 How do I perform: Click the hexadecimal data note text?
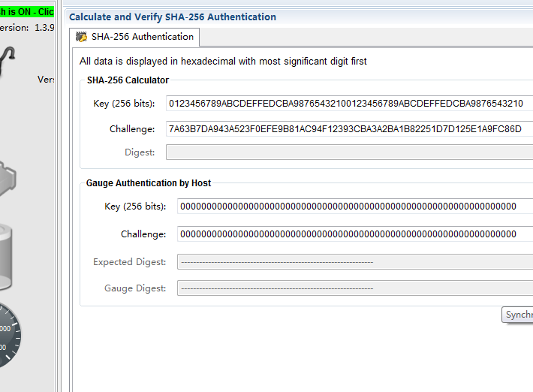click(x=223, y=62)
